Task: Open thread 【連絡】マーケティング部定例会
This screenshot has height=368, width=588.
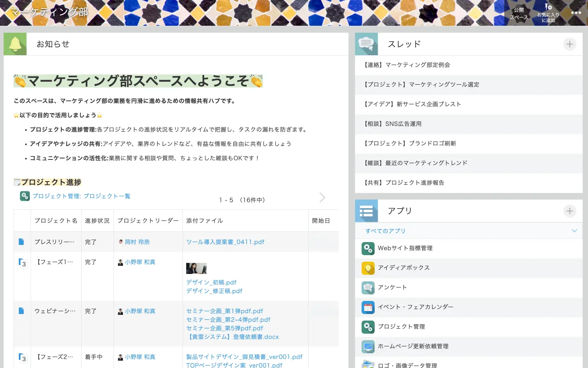Action: coord(407,65)
